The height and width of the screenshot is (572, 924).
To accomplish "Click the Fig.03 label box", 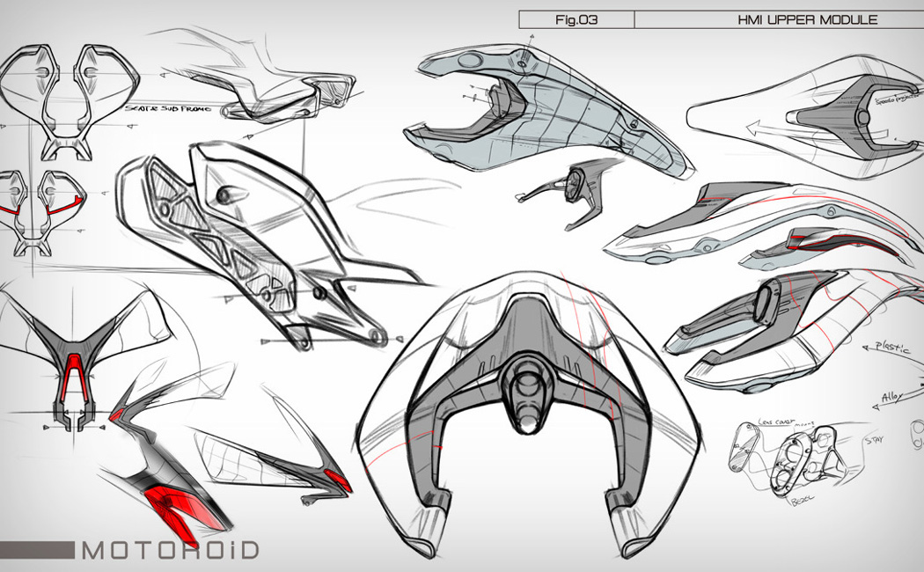I will 576,19.
